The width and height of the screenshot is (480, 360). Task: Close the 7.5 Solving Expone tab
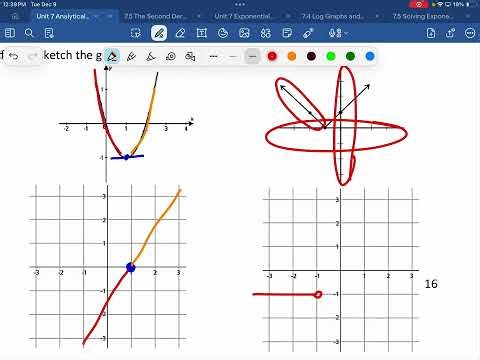[x=468, y=16]
